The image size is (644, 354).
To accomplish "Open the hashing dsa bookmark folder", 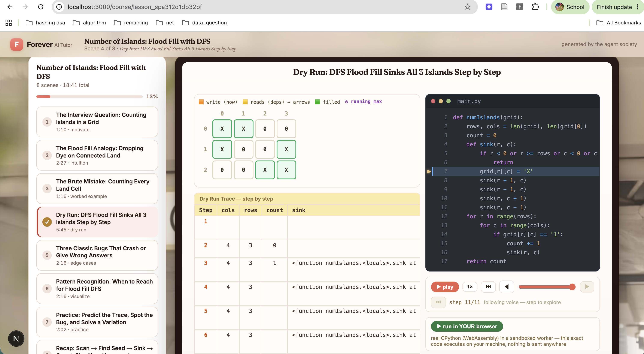I will point(45,22).
